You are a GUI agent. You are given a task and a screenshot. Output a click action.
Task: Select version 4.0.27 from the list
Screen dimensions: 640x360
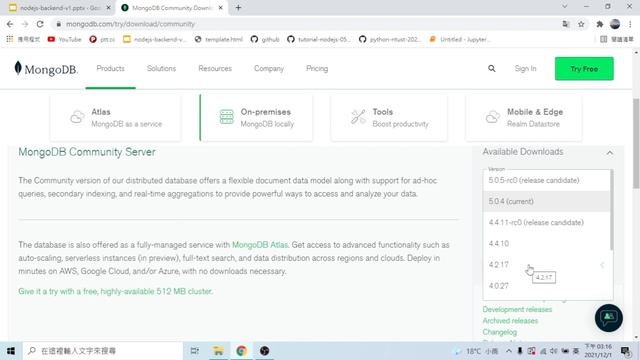coord(546,286)
